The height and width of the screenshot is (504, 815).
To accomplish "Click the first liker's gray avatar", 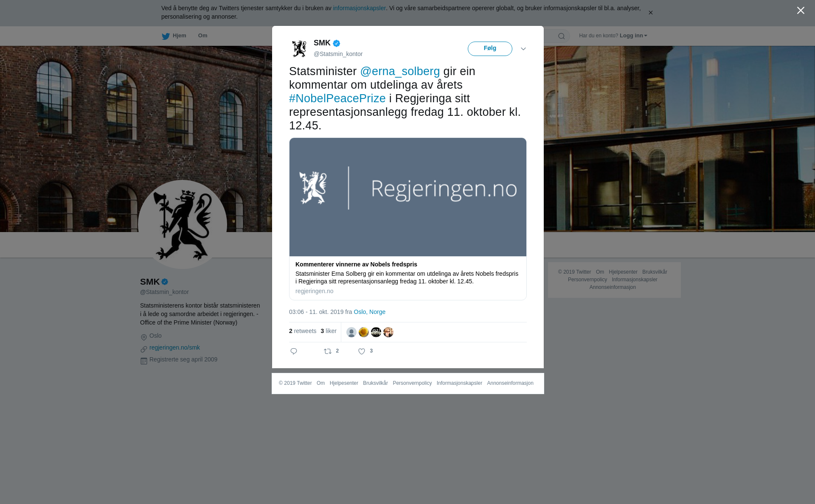I will [x=351, y=332].
